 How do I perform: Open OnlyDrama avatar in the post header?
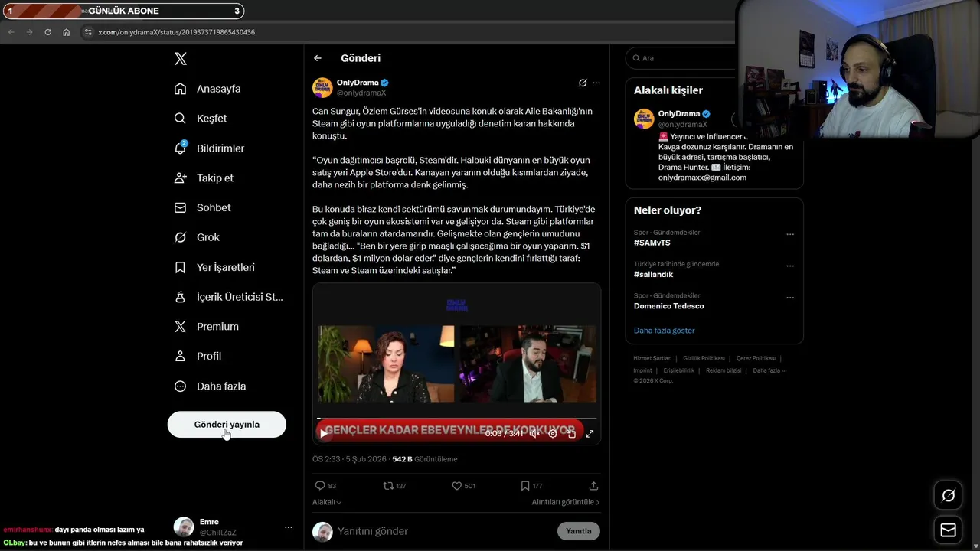coord(322,87)
